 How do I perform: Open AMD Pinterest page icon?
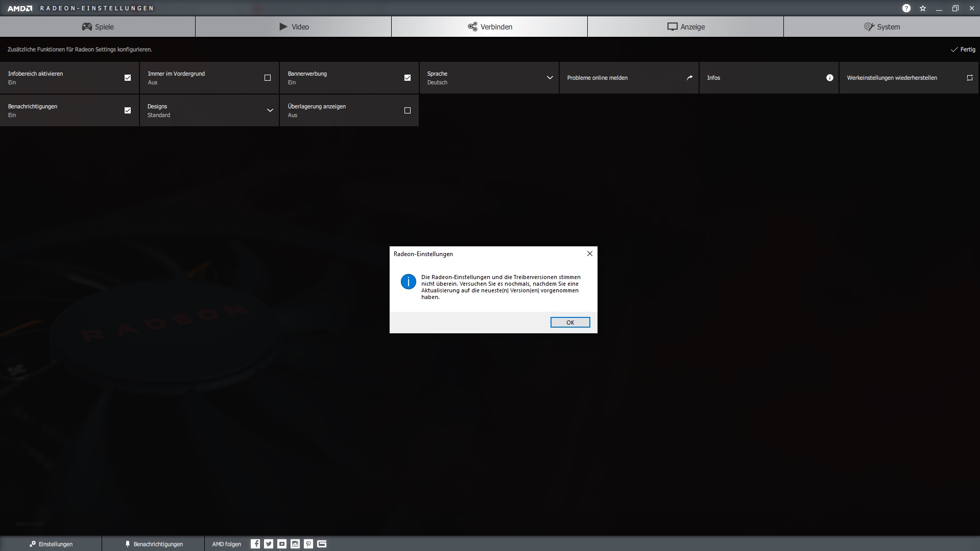click(x=308, y=544)
